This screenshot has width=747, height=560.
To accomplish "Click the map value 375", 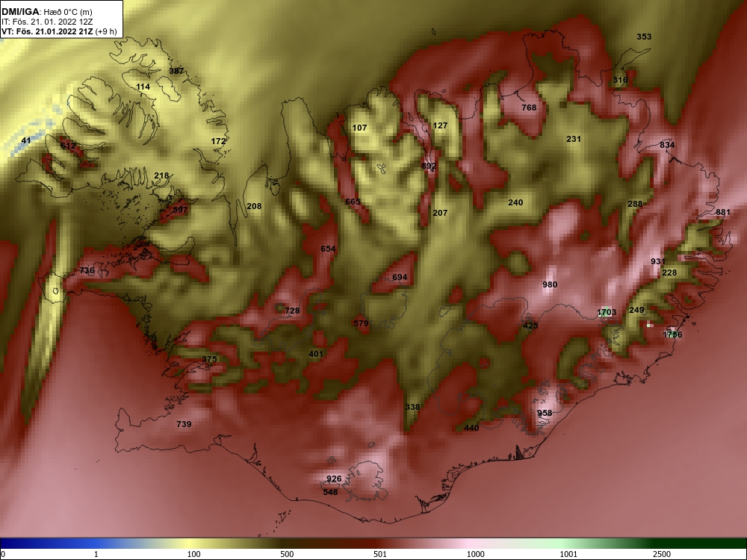I will click(x=210, y=360).
